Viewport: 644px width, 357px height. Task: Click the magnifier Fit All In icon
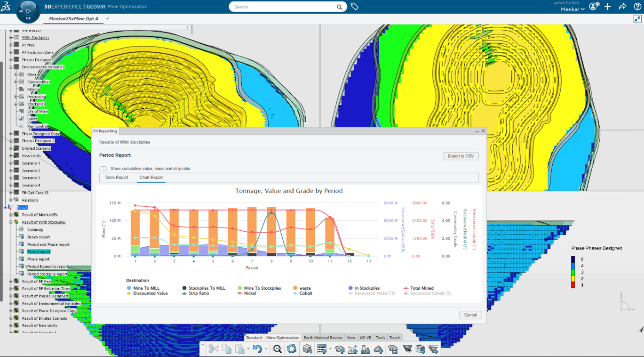click(278, 349)
